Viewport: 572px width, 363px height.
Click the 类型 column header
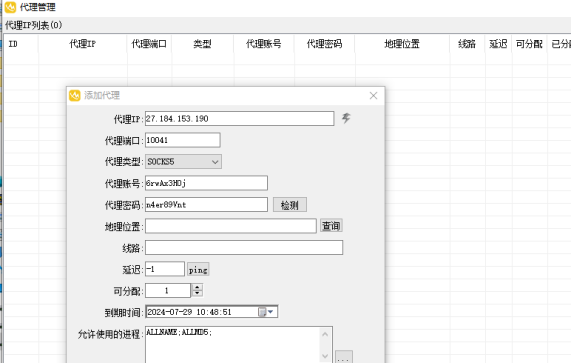coord(202,45)
